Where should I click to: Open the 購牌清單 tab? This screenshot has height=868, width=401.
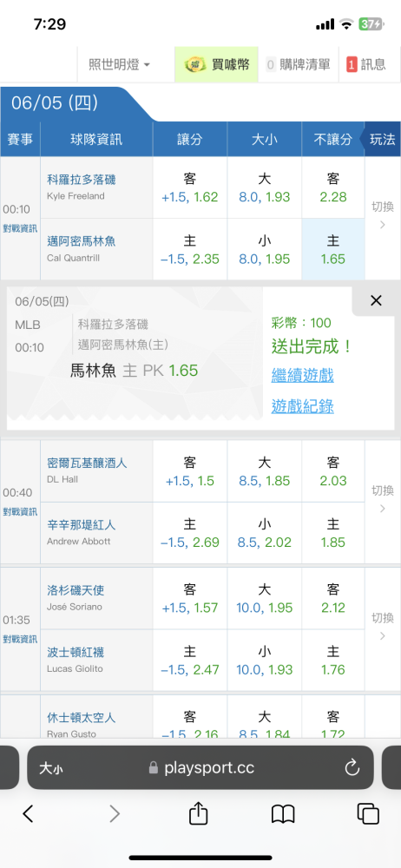[298, 64]
